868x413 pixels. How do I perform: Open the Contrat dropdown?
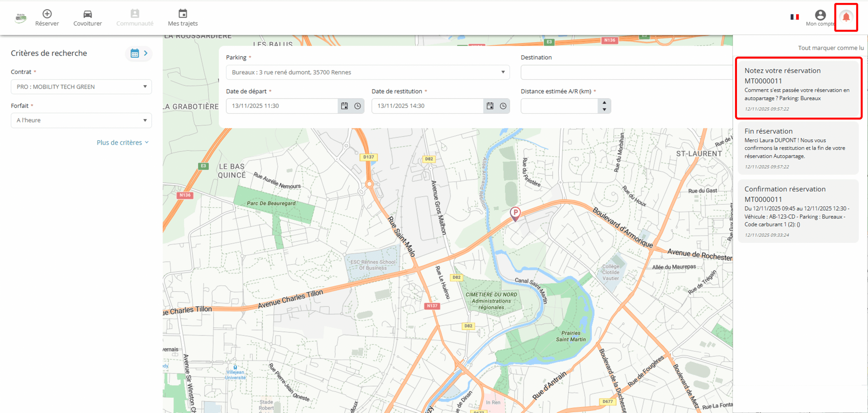[81, 87]
